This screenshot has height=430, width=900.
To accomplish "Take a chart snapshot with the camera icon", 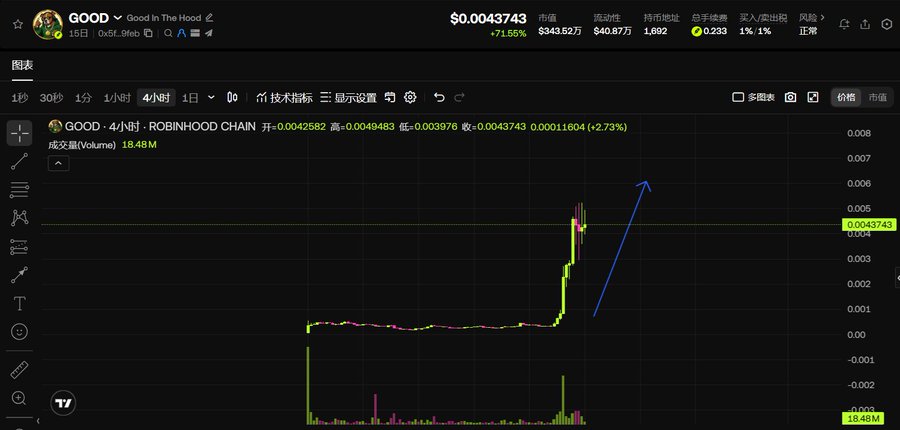I will point(790,98).
